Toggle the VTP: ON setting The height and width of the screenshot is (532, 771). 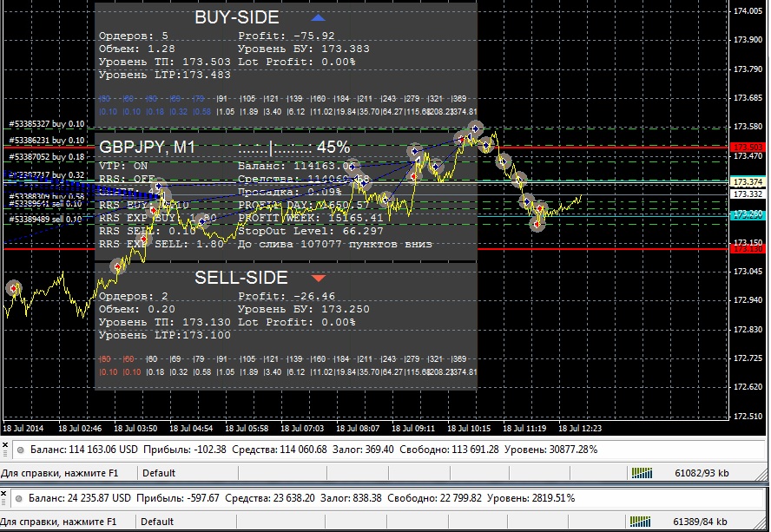(x=123, y=165)
